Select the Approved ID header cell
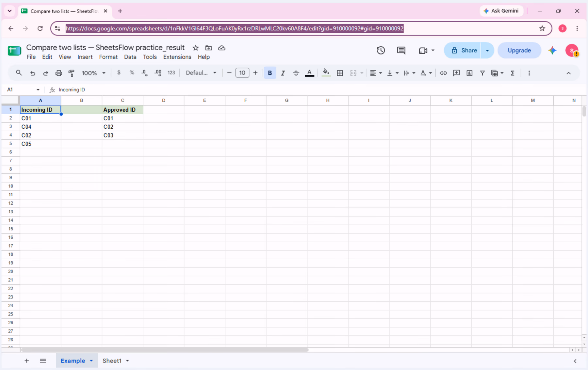The image size is (588, 370). click(x=122, y=110)
